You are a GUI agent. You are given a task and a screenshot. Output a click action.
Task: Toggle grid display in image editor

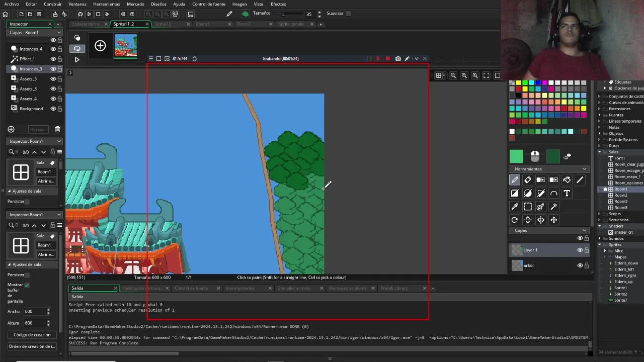[439, 75]
